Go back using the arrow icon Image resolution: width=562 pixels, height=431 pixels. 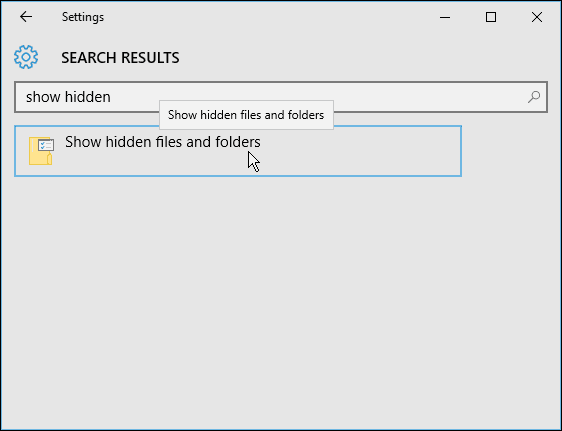(26, 17)
